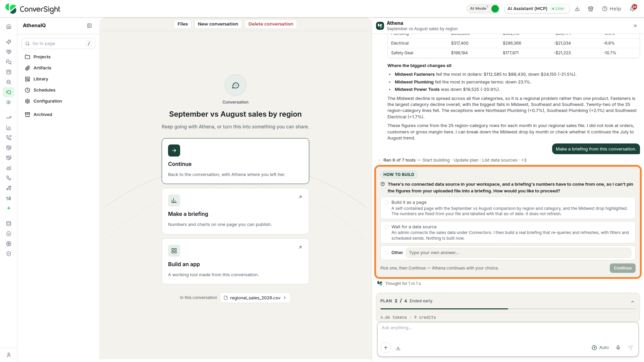
Task: Click the send icon in chat box
Action: click(630, 348)
